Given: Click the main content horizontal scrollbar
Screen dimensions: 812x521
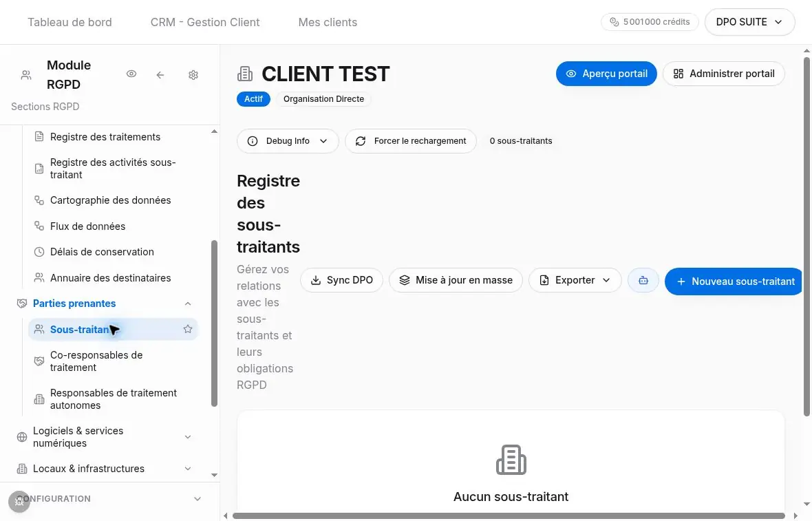Looking at the screenshot, I should [509, 515].
